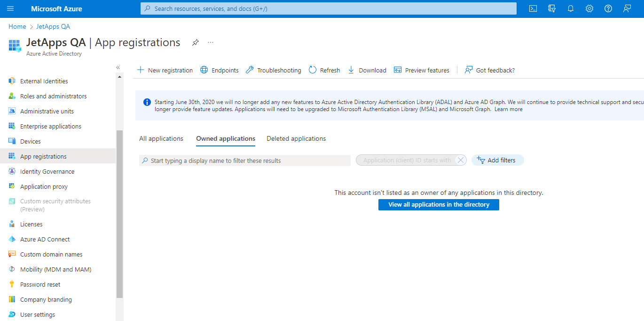Go to Home breadcrumb

point(17,26)
